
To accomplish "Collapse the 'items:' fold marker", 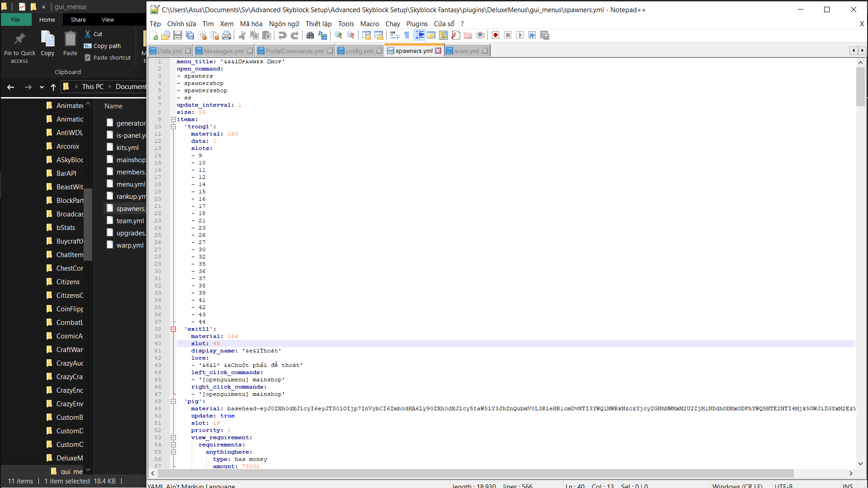I will (173, 119).
